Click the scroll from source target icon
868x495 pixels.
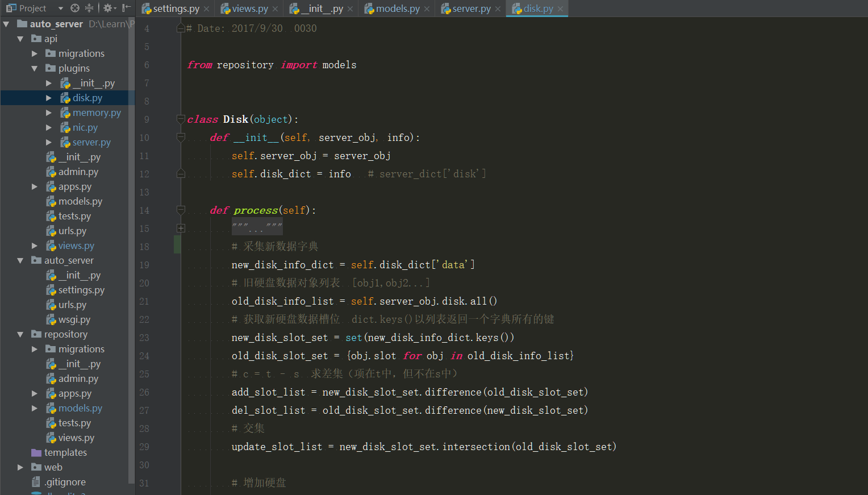tap(75, 8)
